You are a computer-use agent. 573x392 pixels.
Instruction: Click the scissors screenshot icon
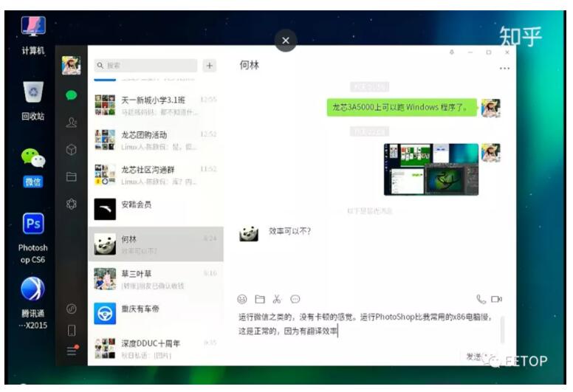click(277, 299)
